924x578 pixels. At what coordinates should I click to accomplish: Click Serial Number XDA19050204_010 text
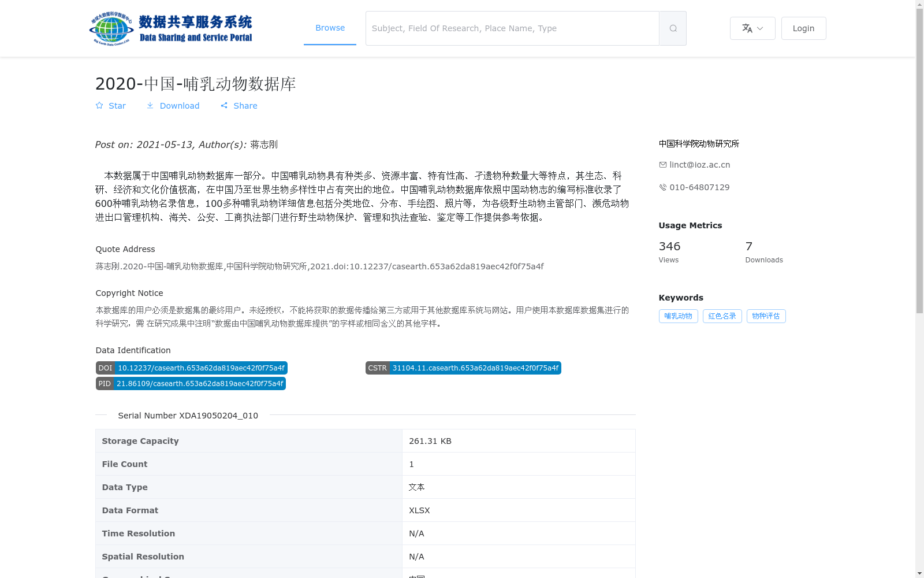188,416
